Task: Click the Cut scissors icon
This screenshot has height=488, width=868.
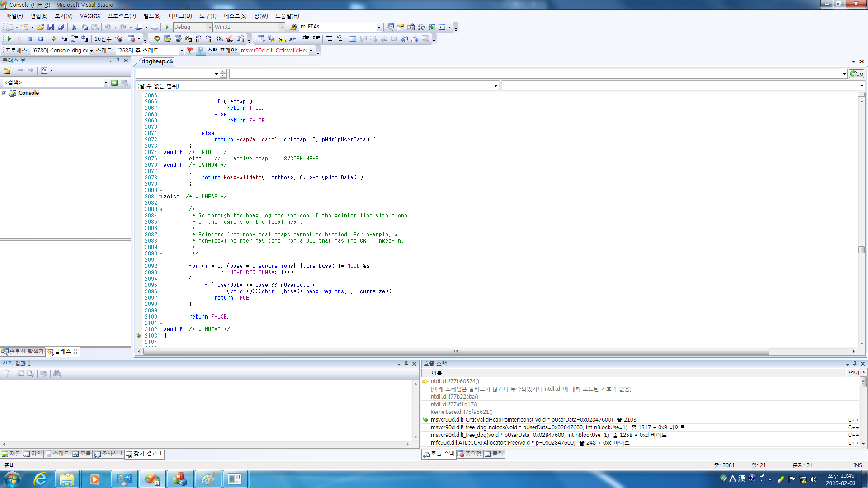Action: click(x=74, y=27)
